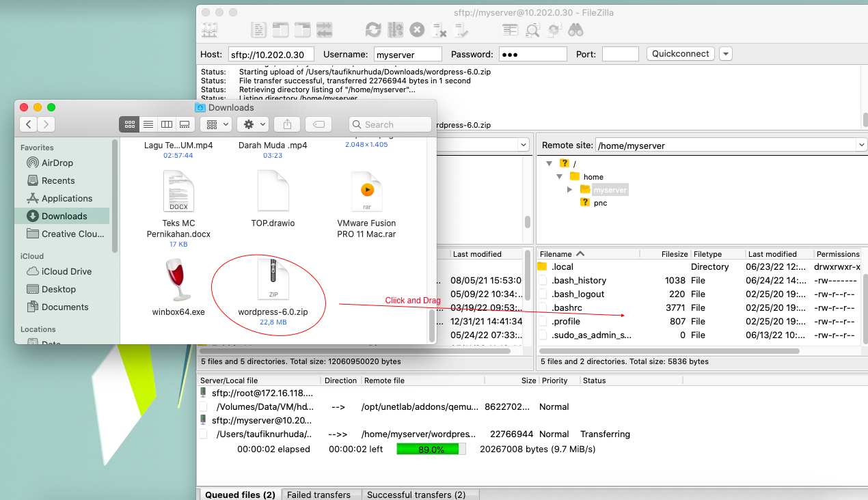
Task: Click the process queue toggle icon
Action: 395,29
